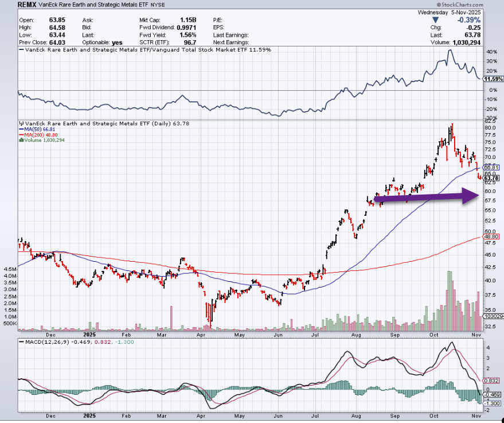Click the Oct label on the MACD time axis
This screenshot has height=423, width=504.
click(436, 416)
